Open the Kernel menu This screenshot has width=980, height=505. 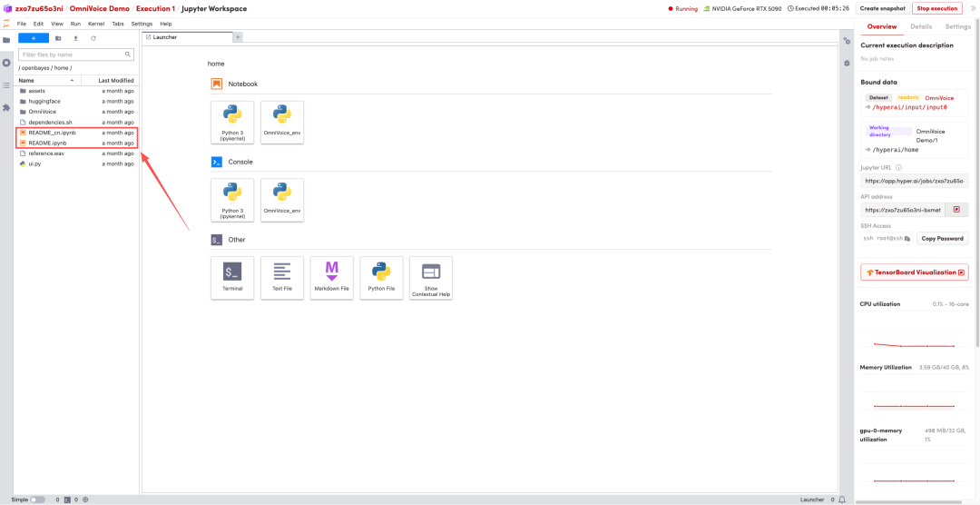96,24
